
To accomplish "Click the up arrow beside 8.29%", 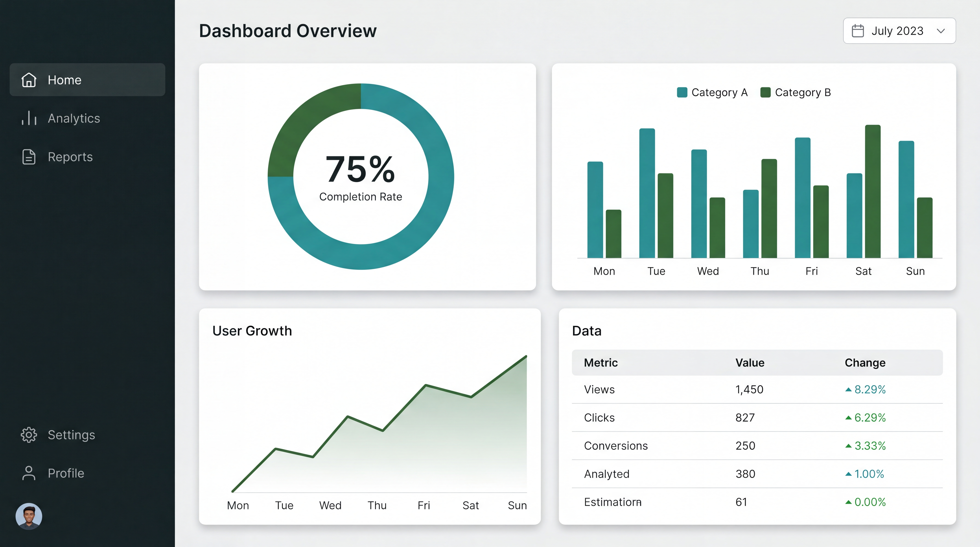I will (848, 390).
